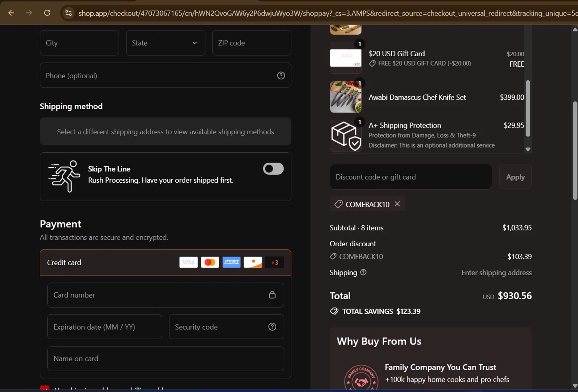Show security code help icon

[272, 327]
